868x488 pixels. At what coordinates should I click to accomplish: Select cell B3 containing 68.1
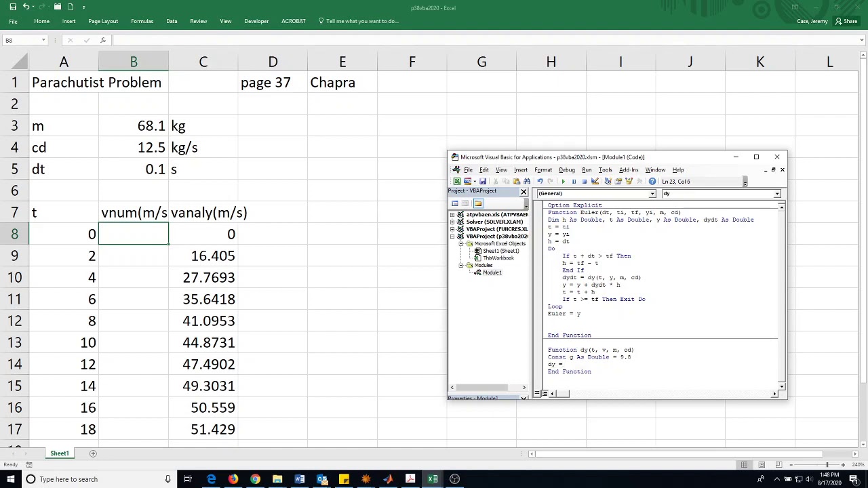click(x=134, y=126)
